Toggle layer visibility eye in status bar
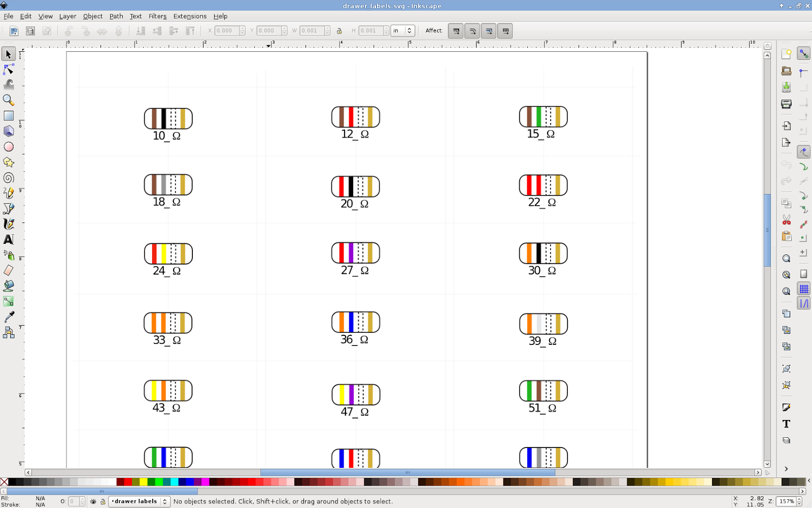The image size is (812, 508). click(x=93, y=501)
